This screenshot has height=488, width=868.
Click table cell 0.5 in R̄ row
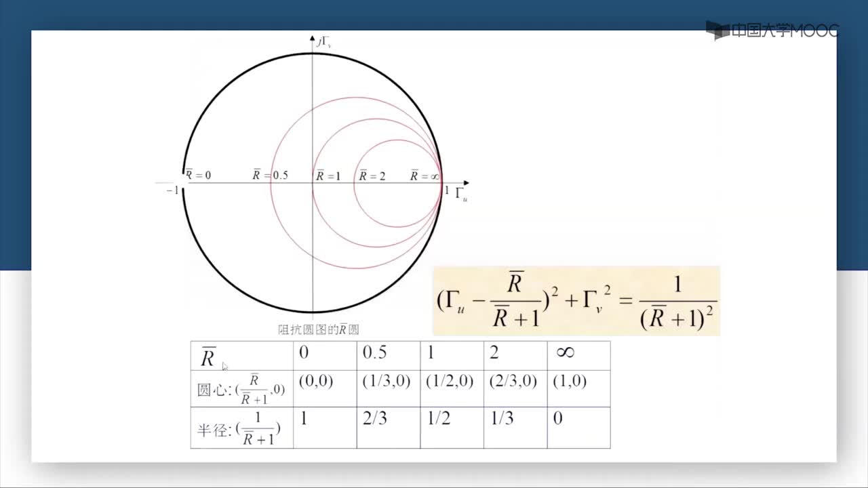[389, 355]
